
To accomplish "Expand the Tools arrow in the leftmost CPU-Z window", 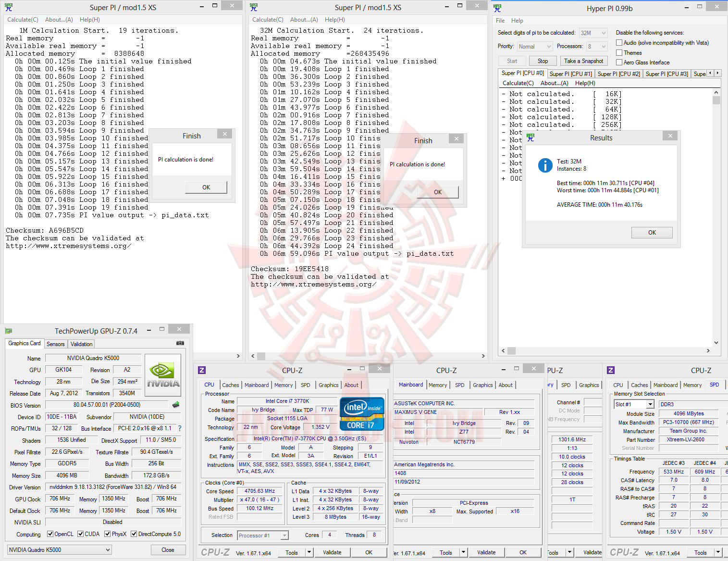I will click(x=309, y=552).
